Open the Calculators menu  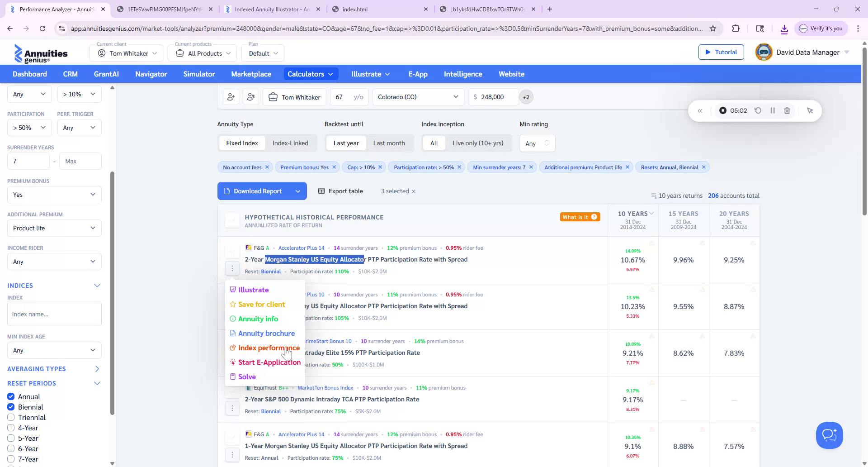coord(310,74)
